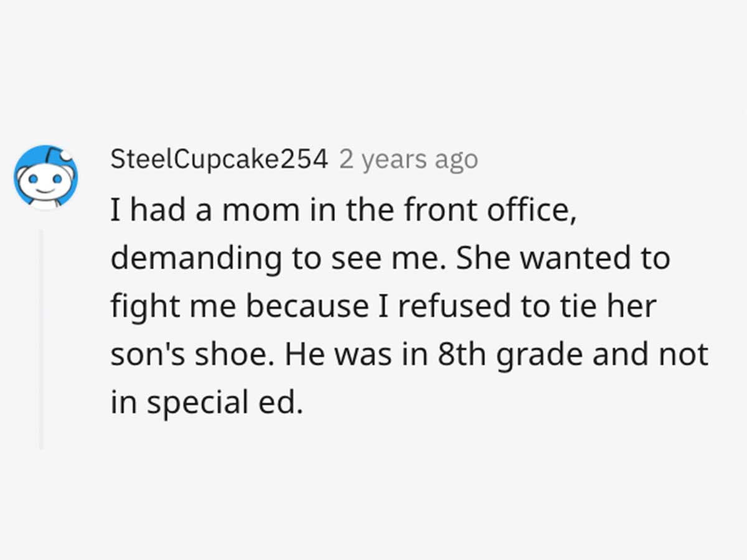This screenshot has height=560, width=747.
Task: Click the last line "in special ed."
Action: coord(207,404)
